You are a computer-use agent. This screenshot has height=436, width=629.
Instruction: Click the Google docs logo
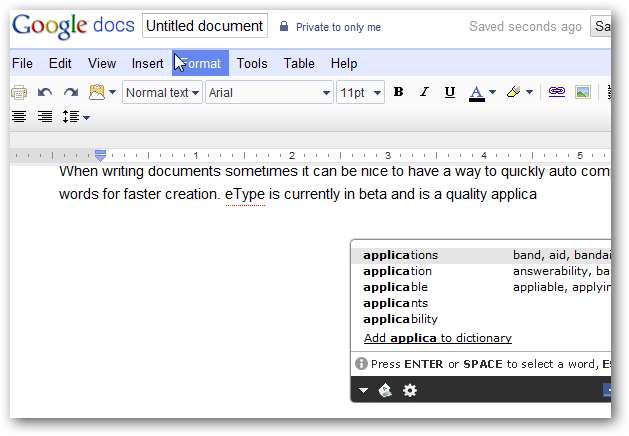pyautogui.click(x=73, y=26)
